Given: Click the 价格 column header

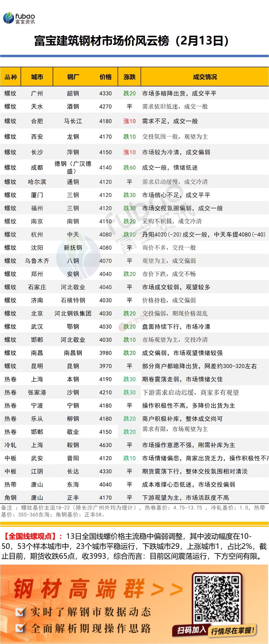Looking at the screenshot, I should [106, 77].
